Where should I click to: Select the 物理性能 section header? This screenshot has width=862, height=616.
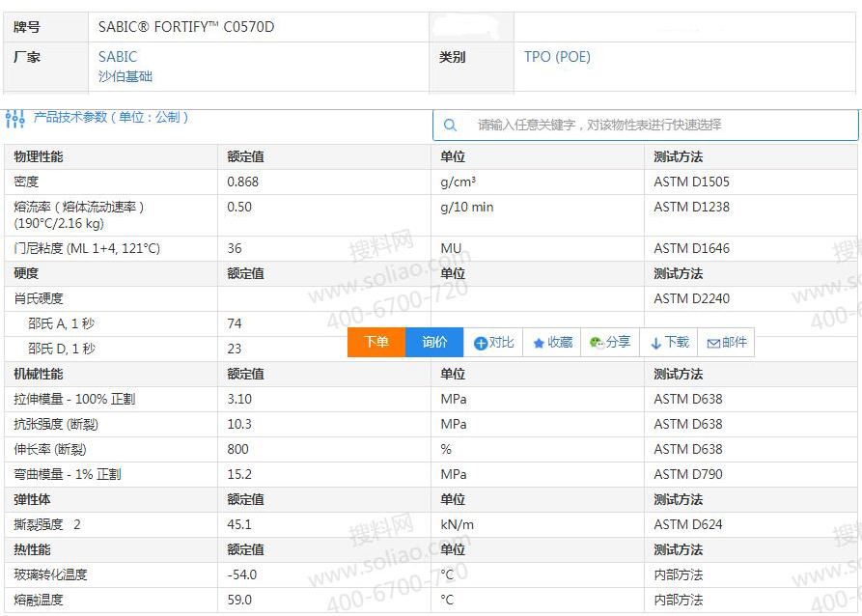(39, 156)
